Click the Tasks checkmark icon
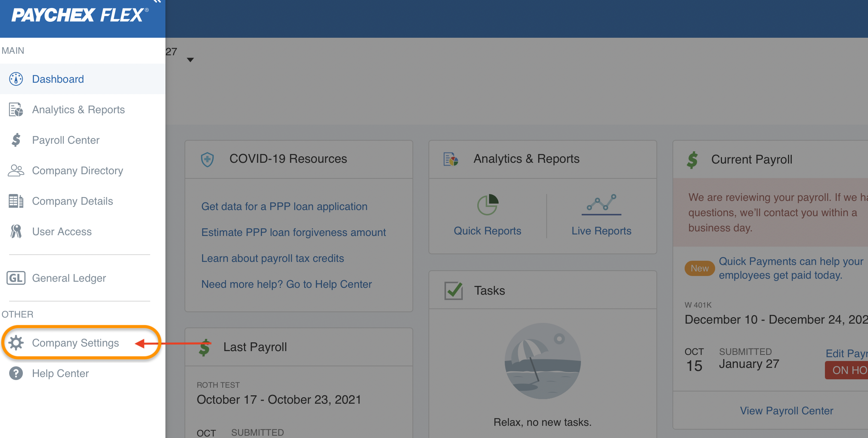 click(454, 290)
